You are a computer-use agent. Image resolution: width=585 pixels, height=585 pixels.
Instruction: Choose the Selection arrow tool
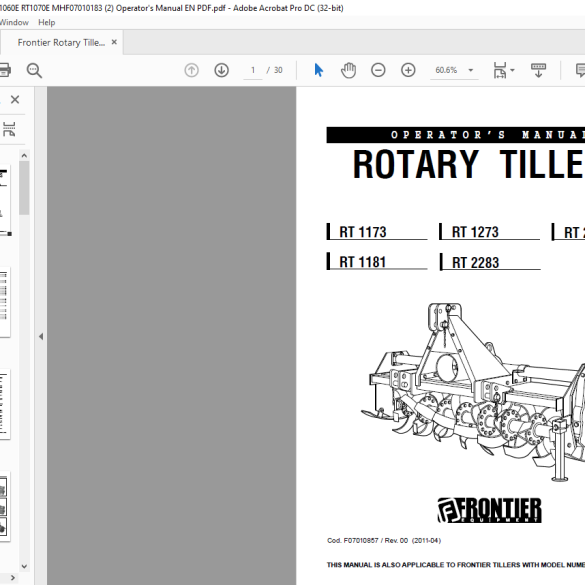[318, 70]
